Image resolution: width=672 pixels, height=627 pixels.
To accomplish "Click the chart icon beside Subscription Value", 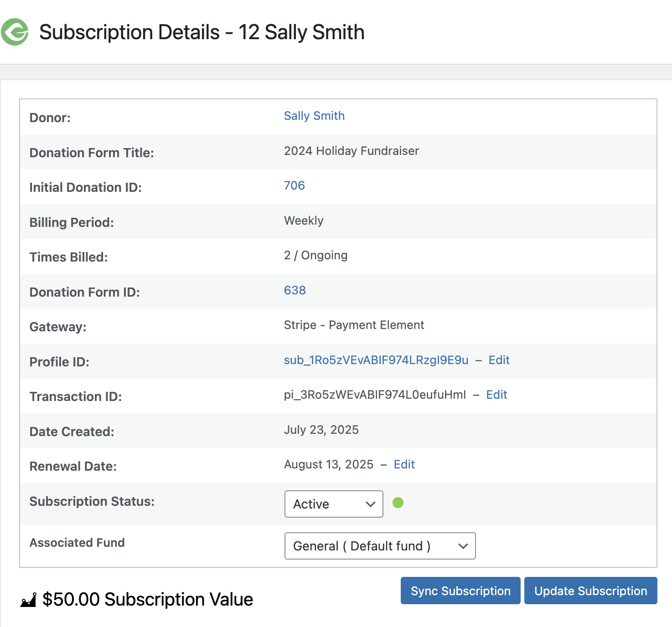I will tap(28, 600).
